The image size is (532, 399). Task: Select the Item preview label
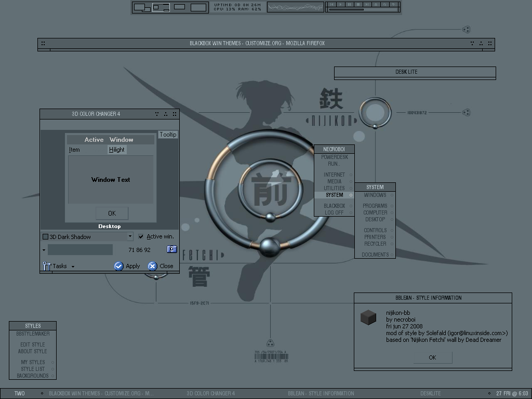pyautogui.click(x=74, y=150)
